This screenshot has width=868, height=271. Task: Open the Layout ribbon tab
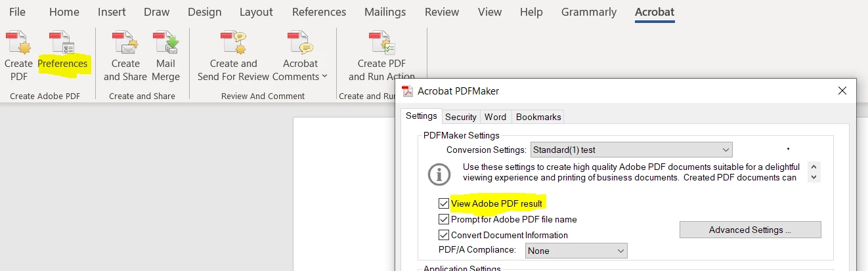(256, 12)
